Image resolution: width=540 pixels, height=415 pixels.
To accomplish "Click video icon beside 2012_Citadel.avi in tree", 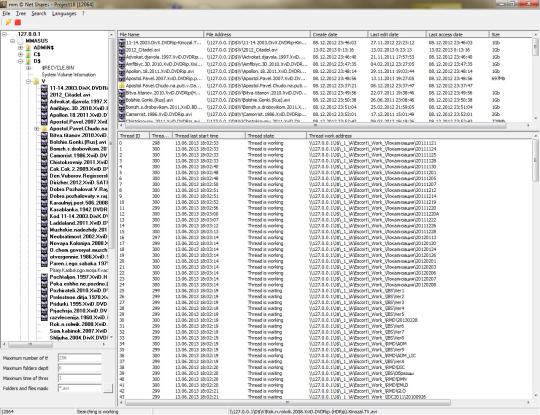I will (x=44, y=95).
